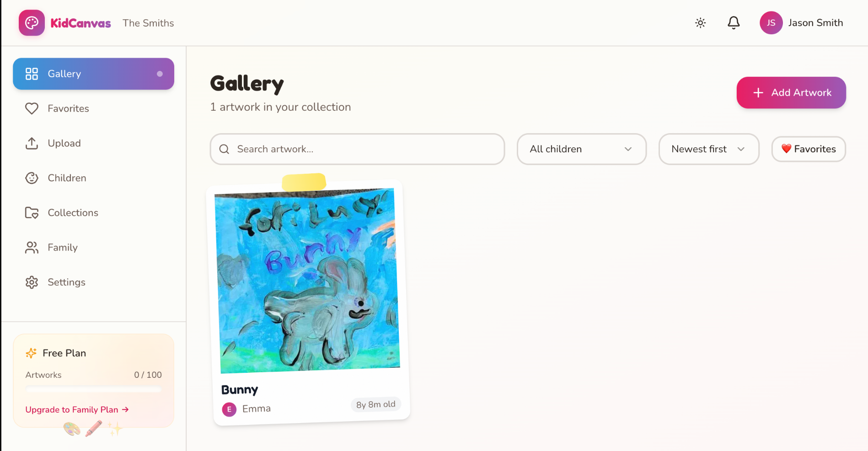Click the KidCanvas palette logo
Screen dimensions: 868x451
pos(32,22)
